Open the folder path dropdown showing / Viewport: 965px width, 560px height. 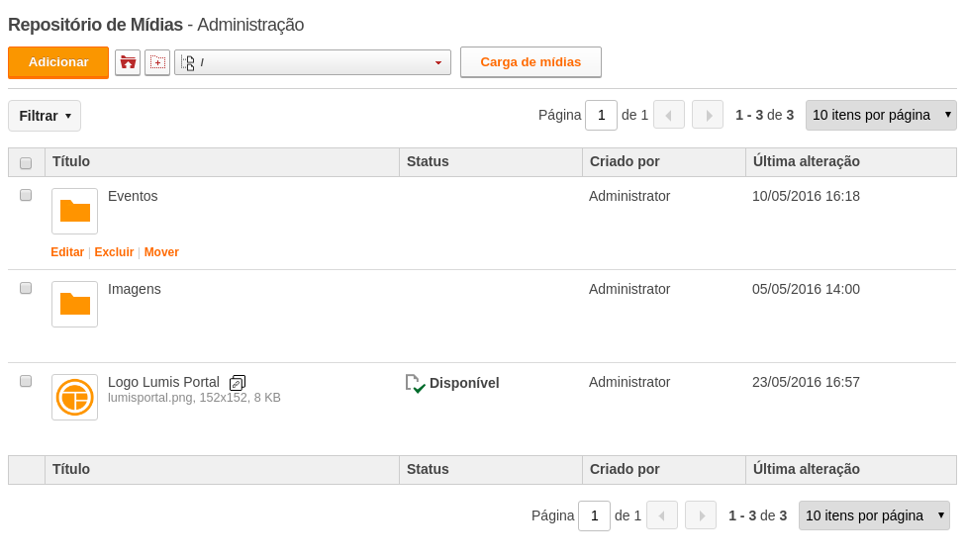coord(313,62)
